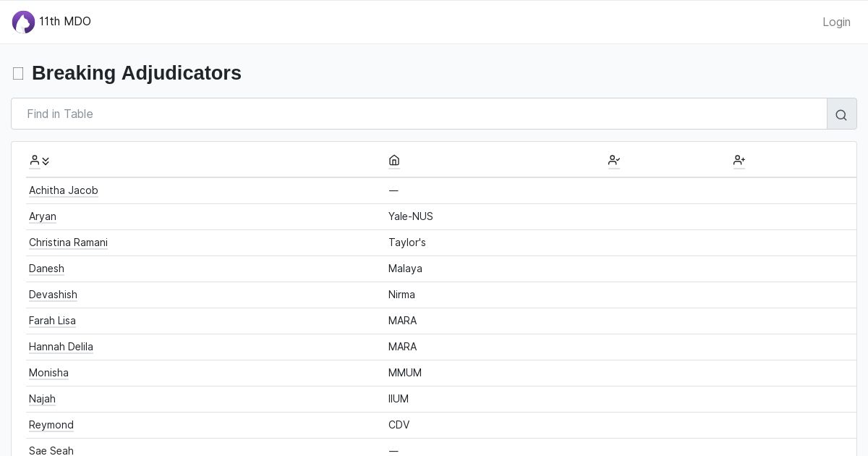Screen dimensions: 868x456
Task: Select Monisha in the adjudicator table
Action: pyautogui.click(x=48, y=373)
